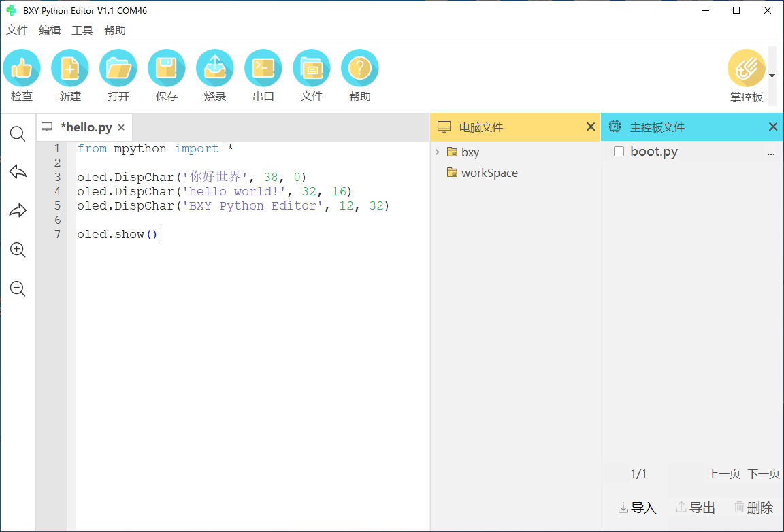Open the board selection dropdown arrow
This screenshot has height=532, width=784.
point(772,76)
